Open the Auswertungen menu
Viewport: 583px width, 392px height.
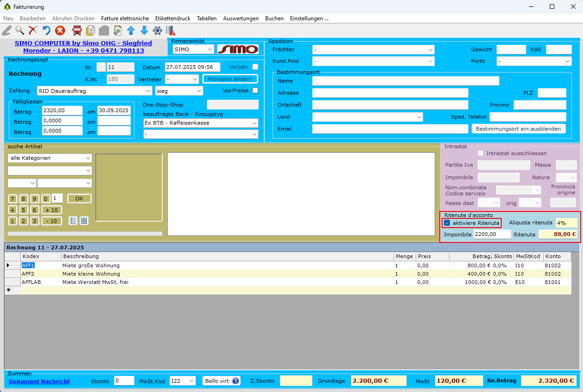pyautogui.click(x=241, y=18)
